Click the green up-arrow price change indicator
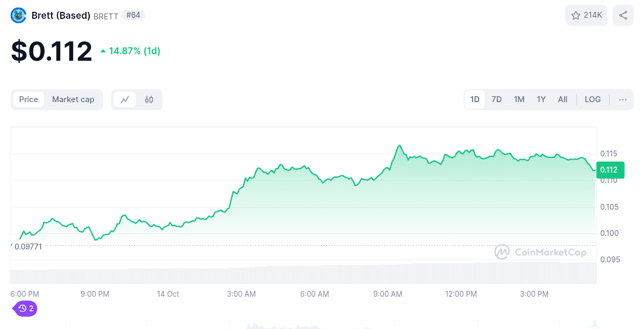This screenshot has width=644, height=329. pyautogui.click(x=103, y=51)
